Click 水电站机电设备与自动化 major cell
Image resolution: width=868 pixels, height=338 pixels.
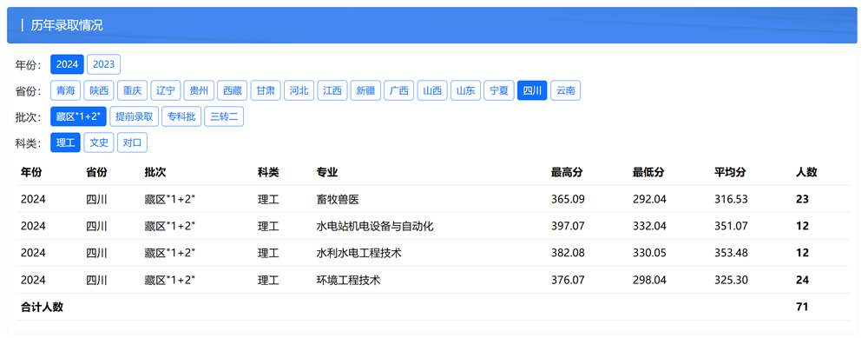(374, 226)
